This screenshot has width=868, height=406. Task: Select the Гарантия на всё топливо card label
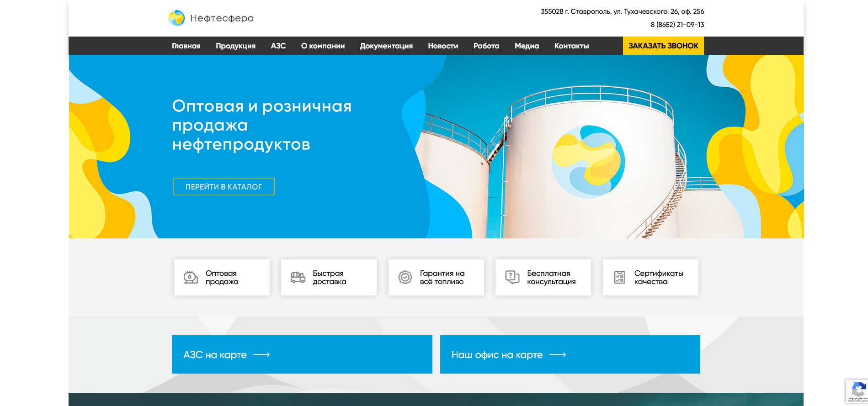[x=442, y=277]
